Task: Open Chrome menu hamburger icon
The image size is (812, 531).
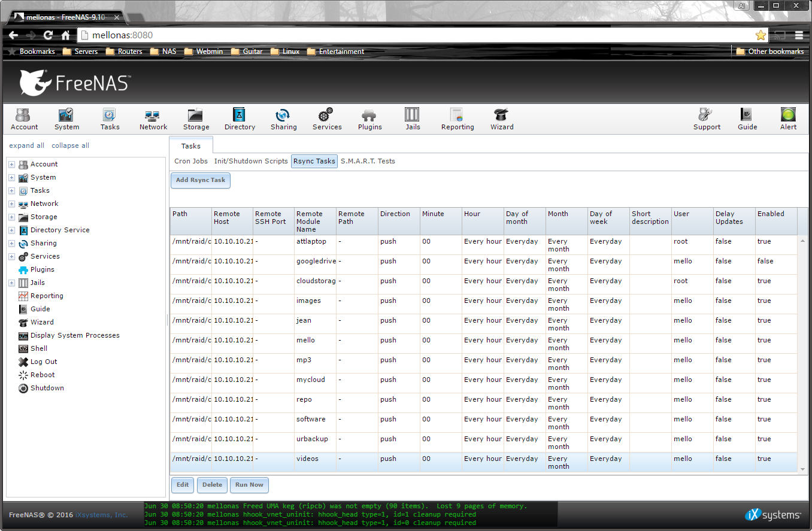Action: [x=799, y=35]
